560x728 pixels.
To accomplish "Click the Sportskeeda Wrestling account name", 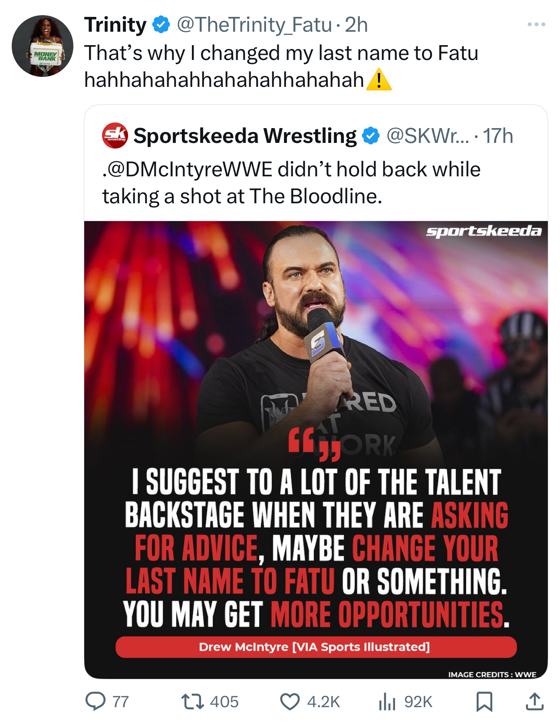I will [245, 136].
